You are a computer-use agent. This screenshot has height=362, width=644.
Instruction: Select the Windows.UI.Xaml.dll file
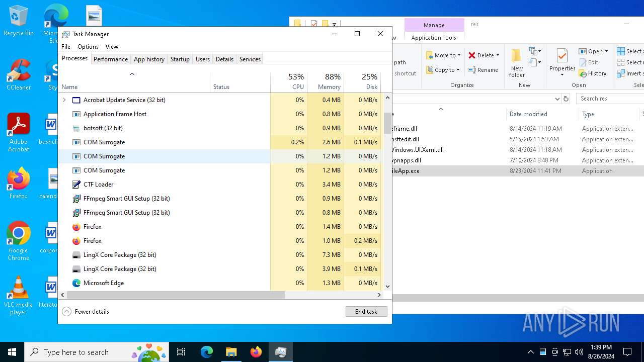tap(518, 150)
